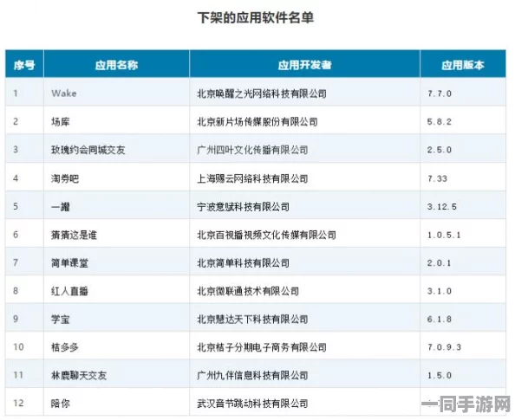Select developer 北京百视播视频文化传媒有限公司

(x=266, y=235)
